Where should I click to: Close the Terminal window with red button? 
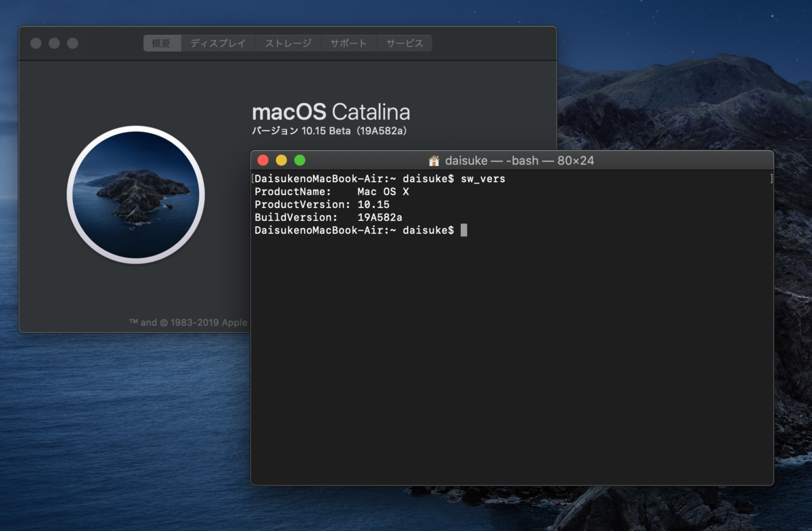click(x=263, y=161)
